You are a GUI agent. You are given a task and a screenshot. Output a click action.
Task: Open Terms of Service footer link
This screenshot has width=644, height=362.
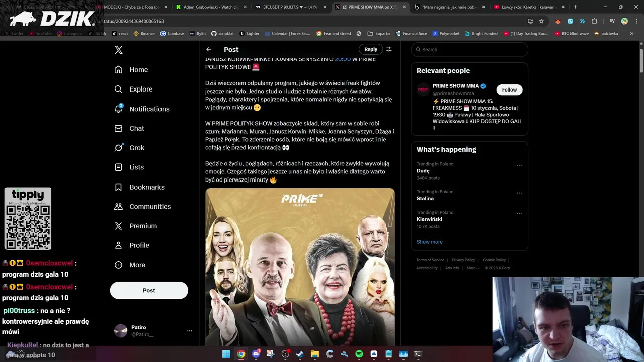(x=430, y=260)
